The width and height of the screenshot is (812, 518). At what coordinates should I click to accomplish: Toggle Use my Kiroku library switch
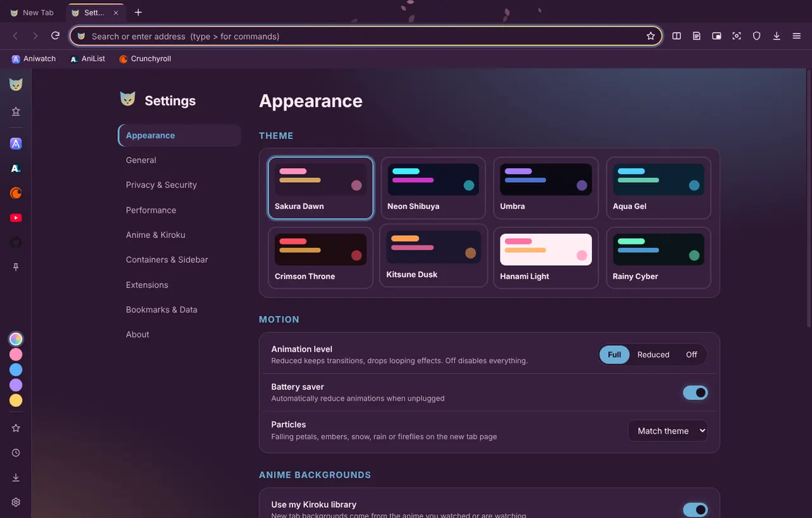(695, 510)
